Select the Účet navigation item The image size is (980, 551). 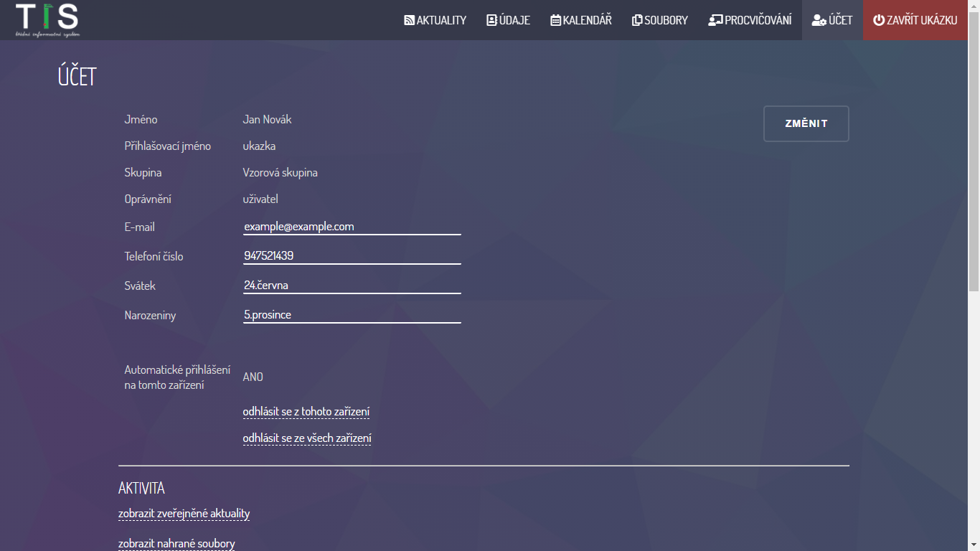pos(832,20)
